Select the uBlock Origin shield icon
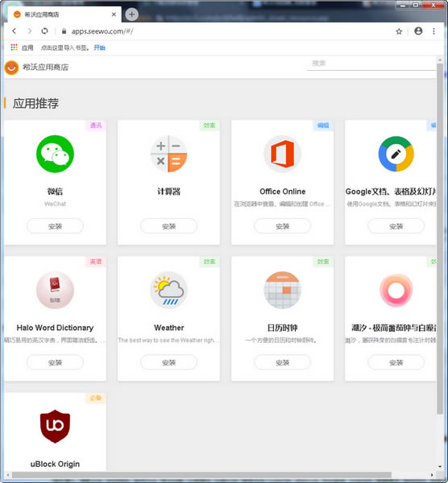Screen dimensions: 448x483 pyautogui.click(x=55, y=427)
